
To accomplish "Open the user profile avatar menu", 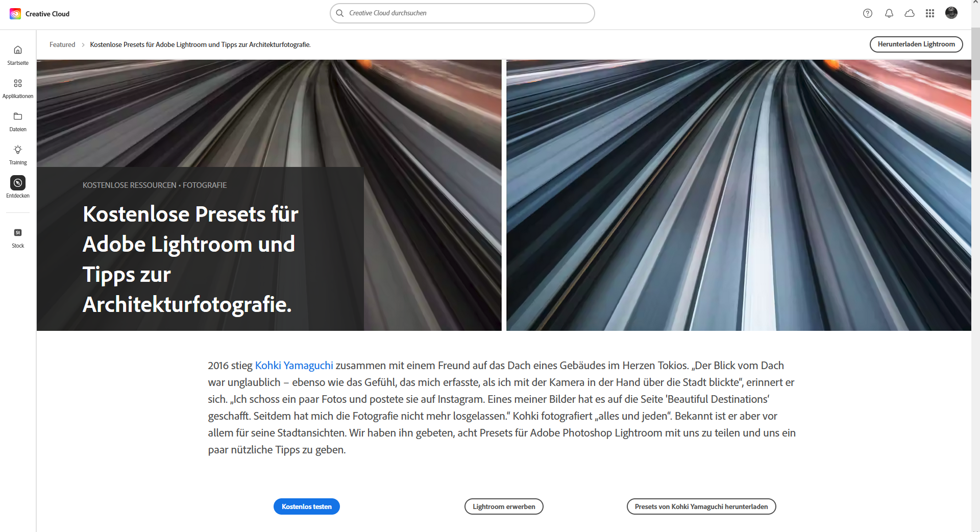I will point(951,13).
